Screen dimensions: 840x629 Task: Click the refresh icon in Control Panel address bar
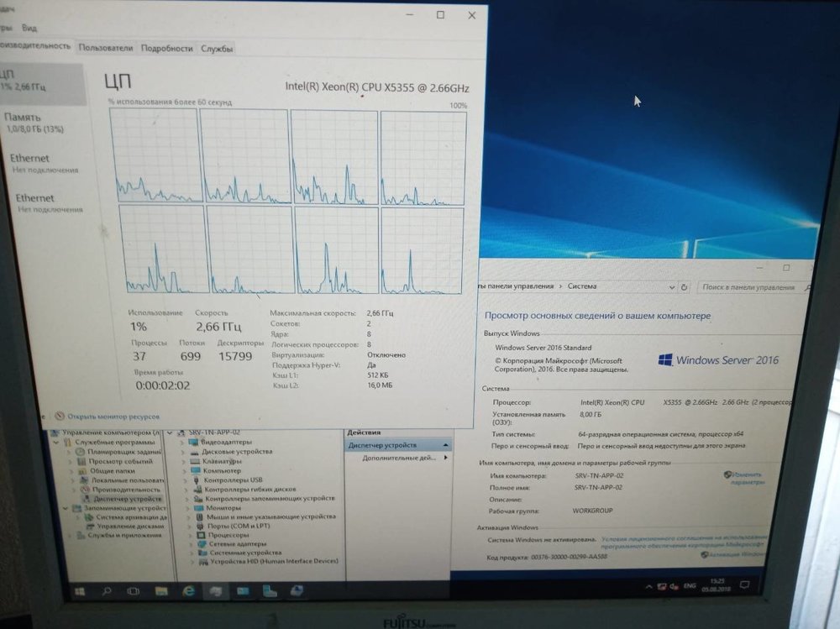coord(684,287)
